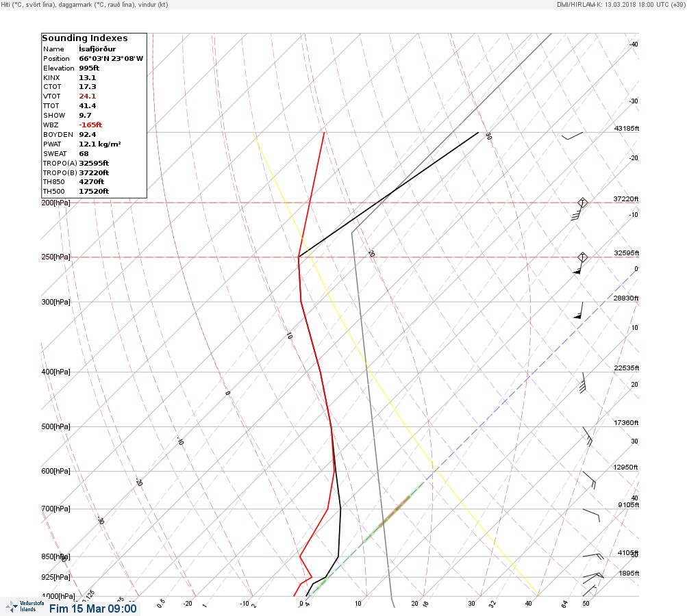The width and height of the screenshot is (687, 616).
Task: Click the 28830ft height label on right axis
Action: (x=626, y=298)
